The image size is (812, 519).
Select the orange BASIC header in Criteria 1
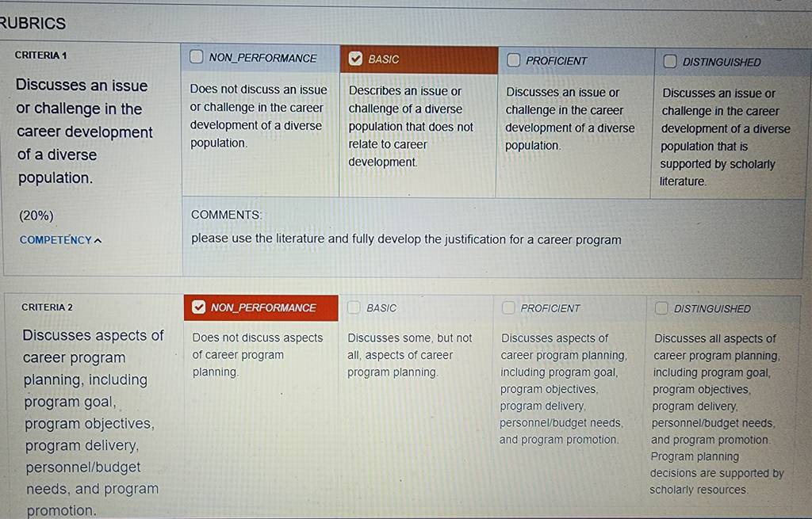point(419,59)
